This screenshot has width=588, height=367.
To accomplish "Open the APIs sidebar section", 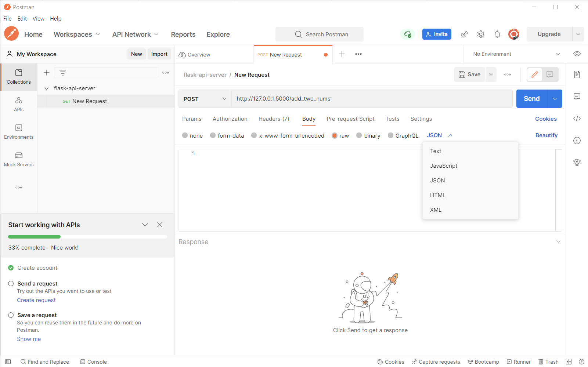I will point(19,105).
